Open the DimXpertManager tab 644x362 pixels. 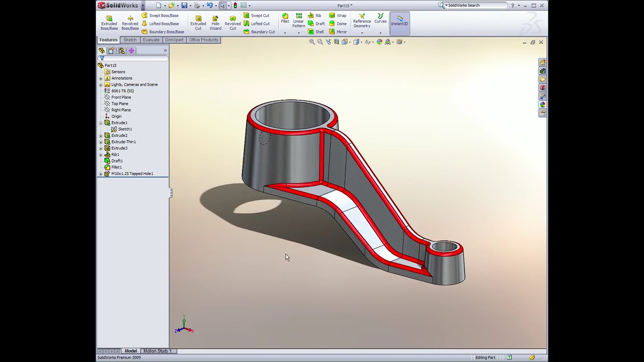point(131,50)
